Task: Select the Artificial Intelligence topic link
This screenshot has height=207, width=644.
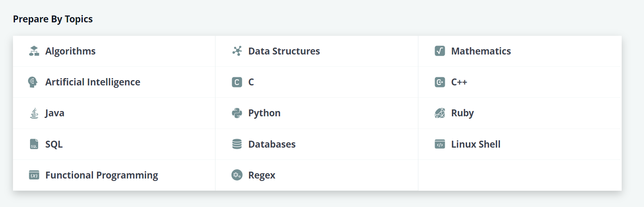Action: coord(93,82)
